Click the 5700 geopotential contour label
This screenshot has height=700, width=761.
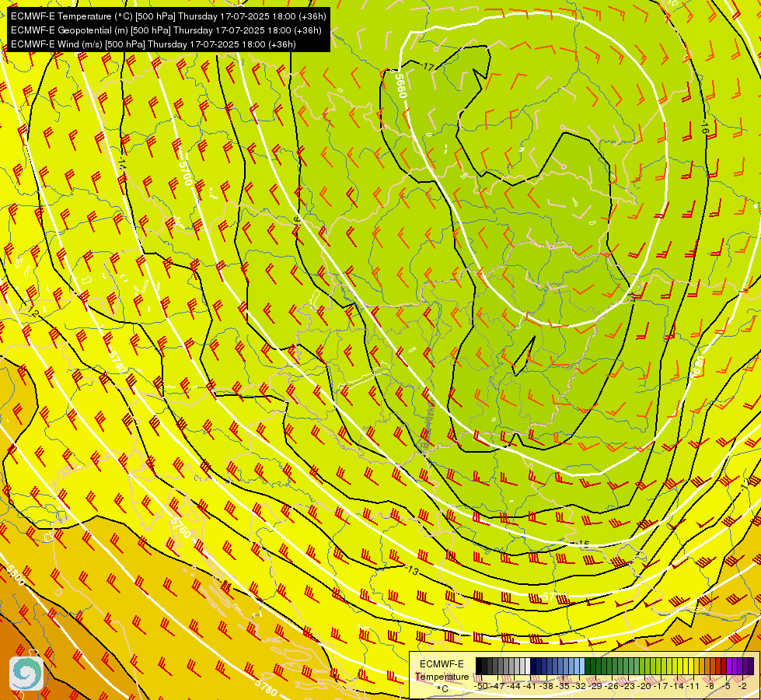pos(186,173)
